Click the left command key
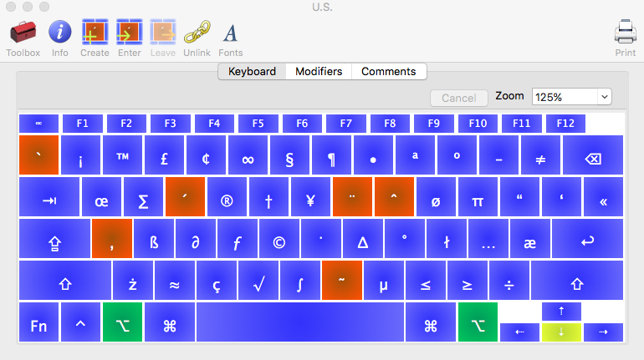 (x=170, y=322)
